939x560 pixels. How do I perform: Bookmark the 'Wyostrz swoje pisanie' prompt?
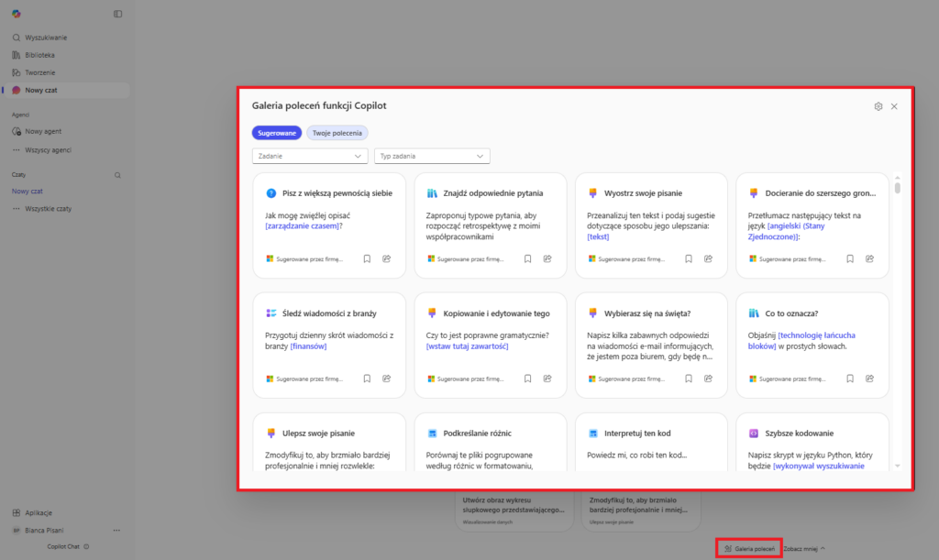[x=689, y=259]
